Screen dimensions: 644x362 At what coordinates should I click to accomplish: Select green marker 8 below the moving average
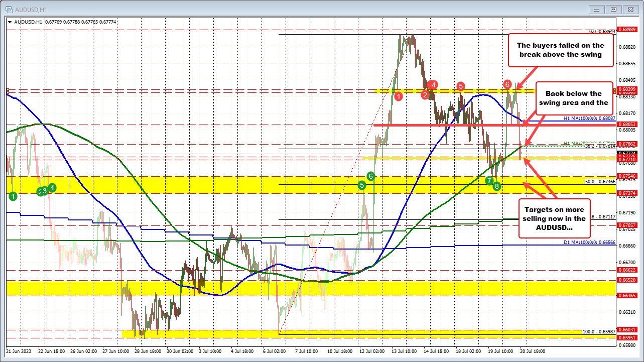click(x=496, y=186)
